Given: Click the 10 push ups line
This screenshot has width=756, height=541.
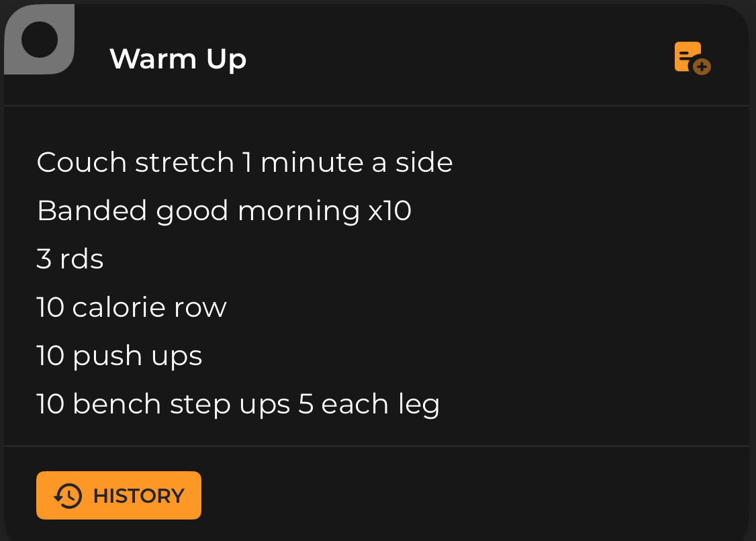Looking at the screenshot, I should point(119,356).
